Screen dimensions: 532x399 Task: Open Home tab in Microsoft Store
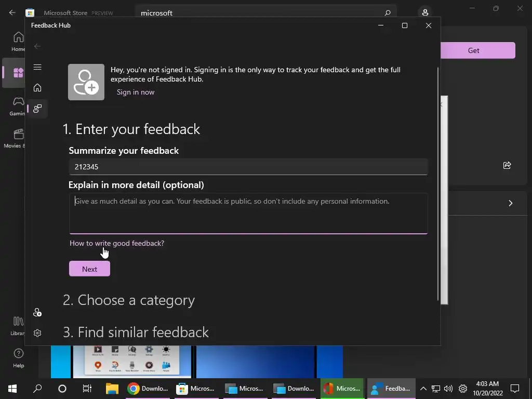pos(18,42)
